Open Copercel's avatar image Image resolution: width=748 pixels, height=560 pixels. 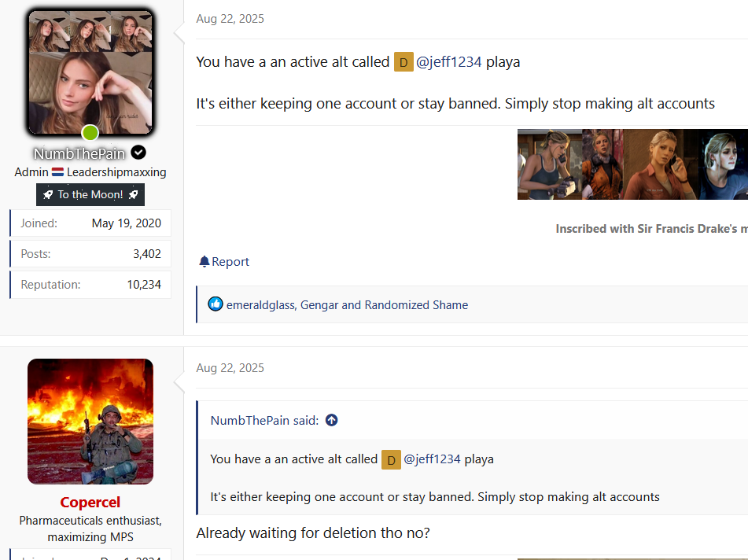[90, 422]
